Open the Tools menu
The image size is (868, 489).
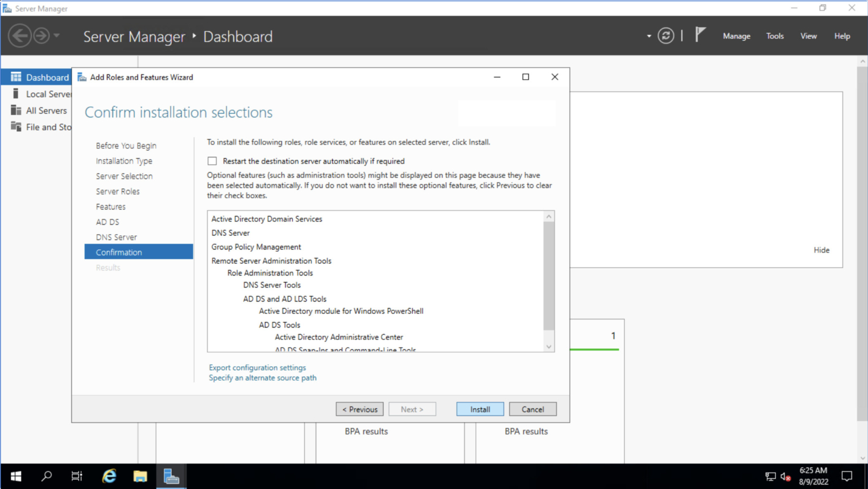click(775, 36)
